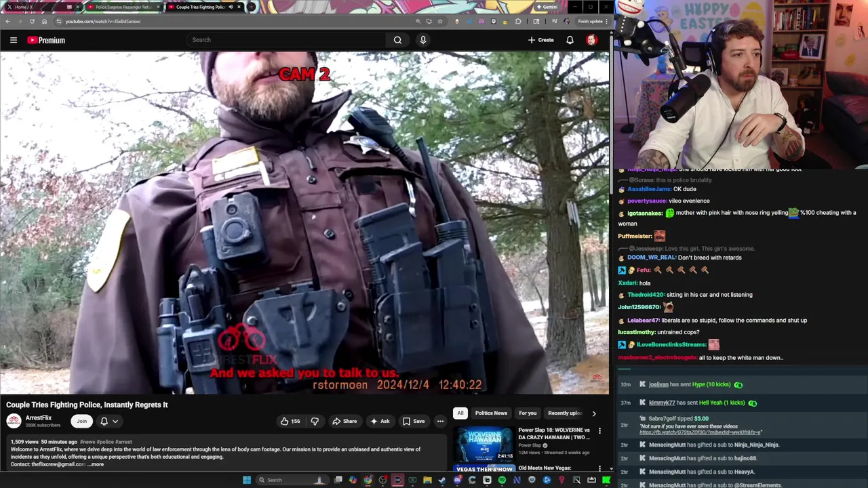Open the File Explorer folder icon in the taskbar
This screenshot has width=868, height=488.
click(x=427, y=480)
